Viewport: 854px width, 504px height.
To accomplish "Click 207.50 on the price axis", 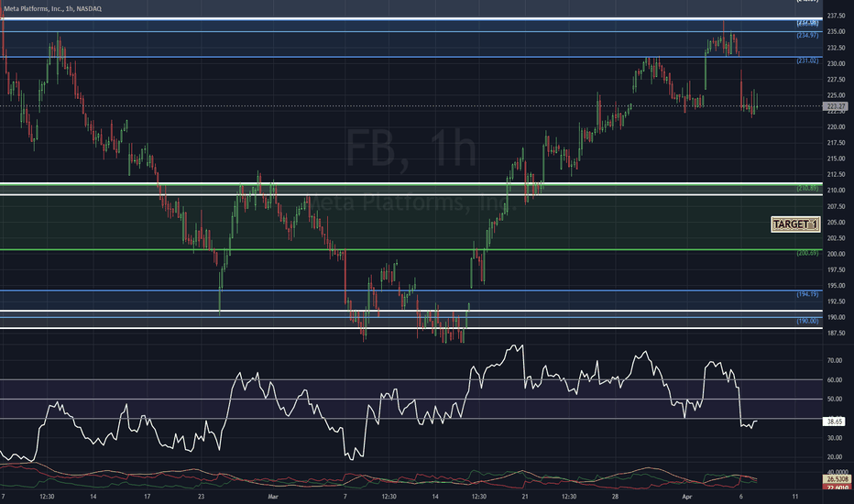I will coord(836,206).
